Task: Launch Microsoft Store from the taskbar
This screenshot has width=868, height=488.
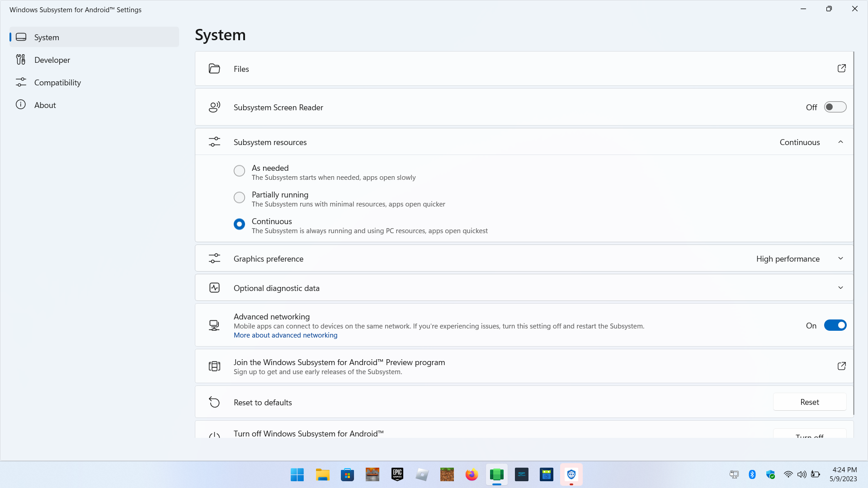Action: (x=347, y=474)
